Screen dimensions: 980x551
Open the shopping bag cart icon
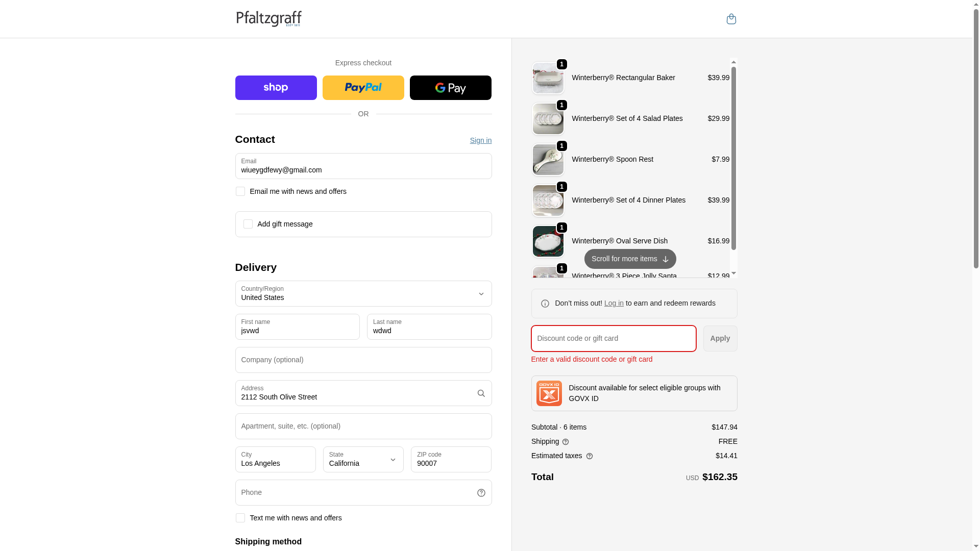click(731, 19)
